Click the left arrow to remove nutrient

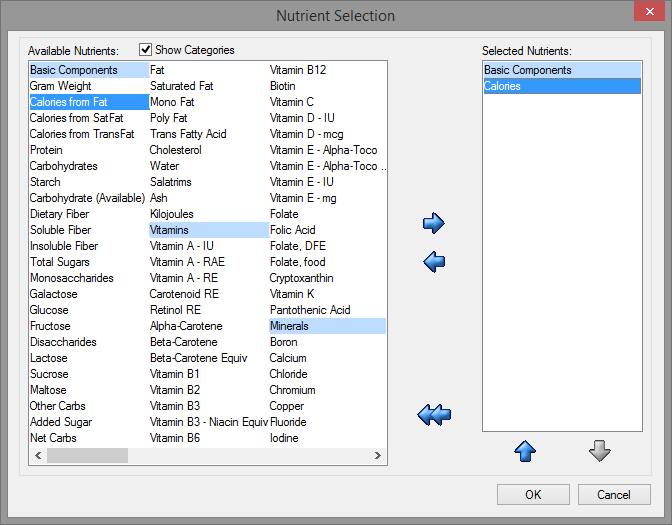pyautogui.click(x=434, y=262)
